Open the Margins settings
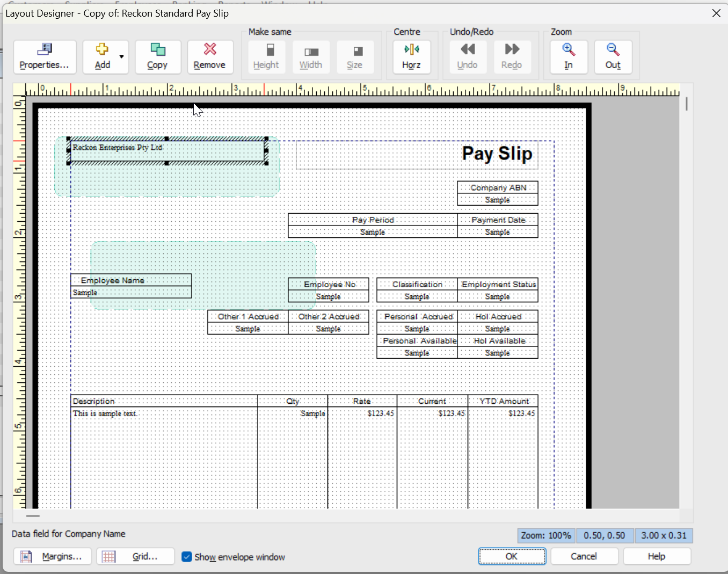 (x=53, y=556)
